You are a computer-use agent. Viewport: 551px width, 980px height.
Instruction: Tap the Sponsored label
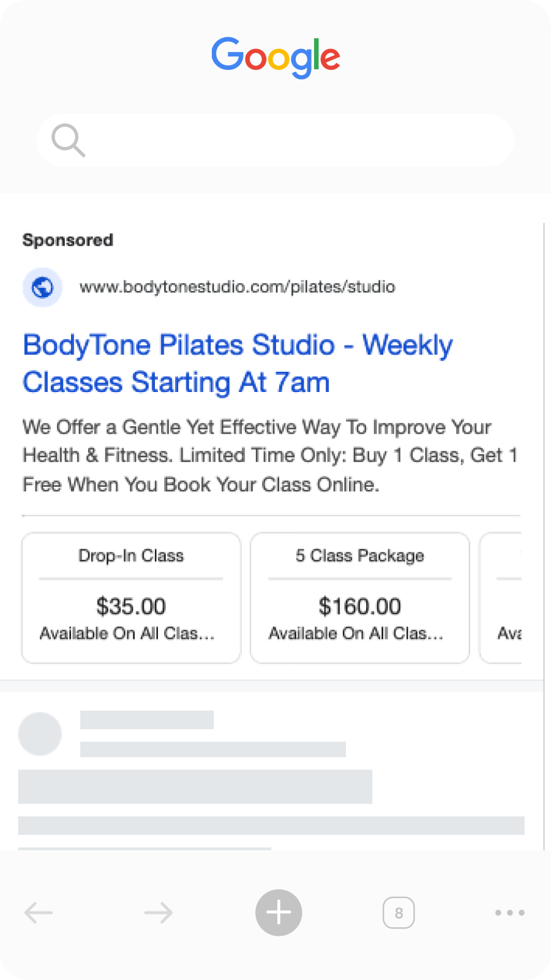click(67, 239)
